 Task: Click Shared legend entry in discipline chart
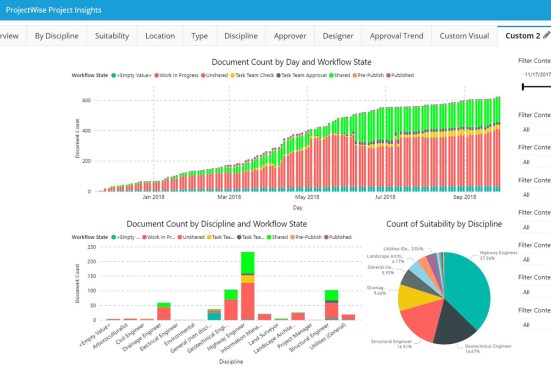tap(277, 237)
